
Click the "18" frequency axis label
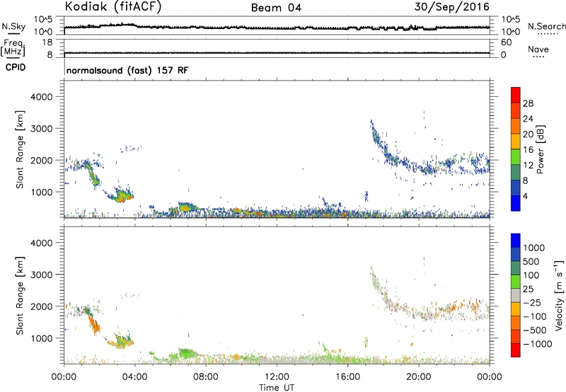click(47, 42)
